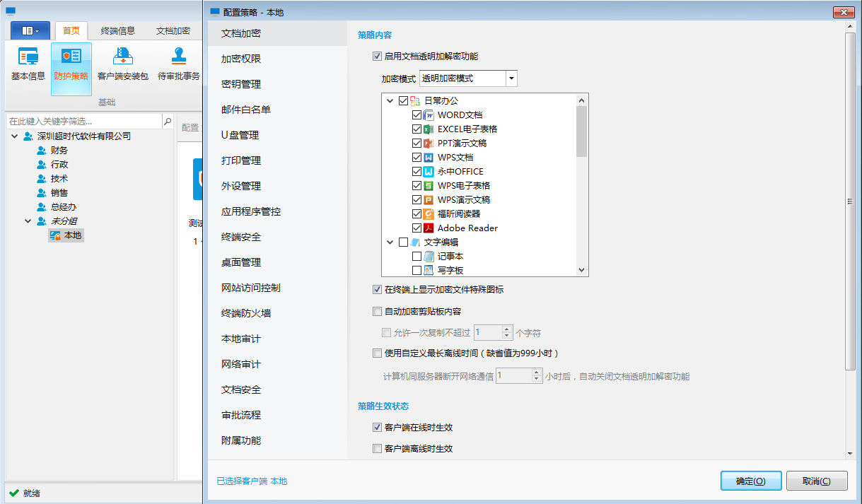Click inside the keyword filter input field

point(78,121)
